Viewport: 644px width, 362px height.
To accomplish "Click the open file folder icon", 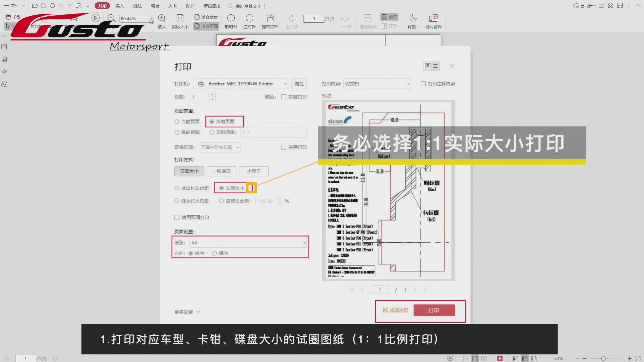I will (35, 6).
